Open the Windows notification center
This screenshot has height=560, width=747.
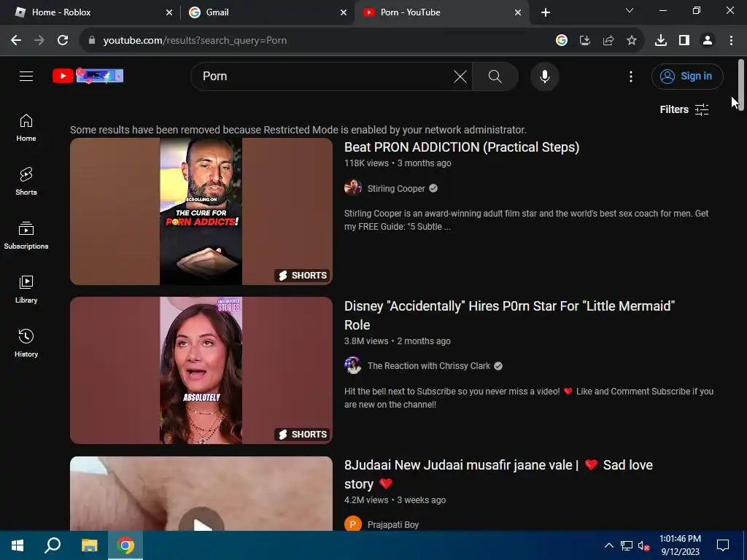pyautogui.click(x=723, y=545)
